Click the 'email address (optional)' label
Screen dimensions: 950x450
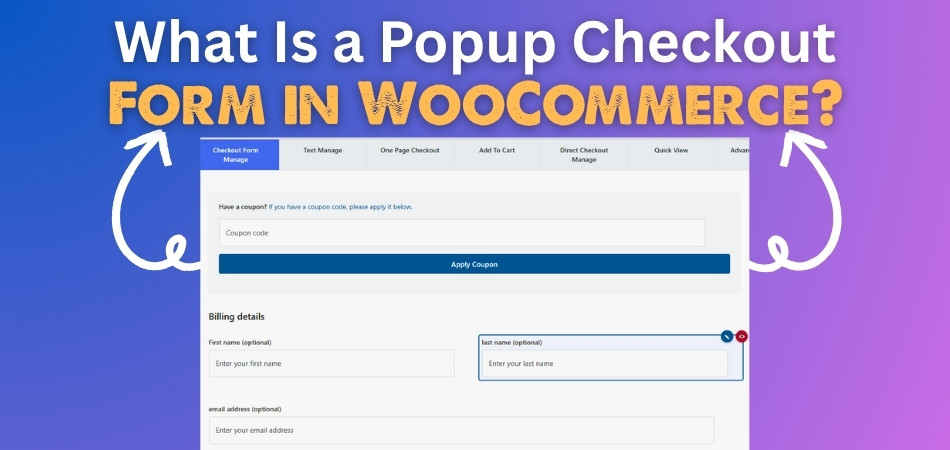pos(245,409)
